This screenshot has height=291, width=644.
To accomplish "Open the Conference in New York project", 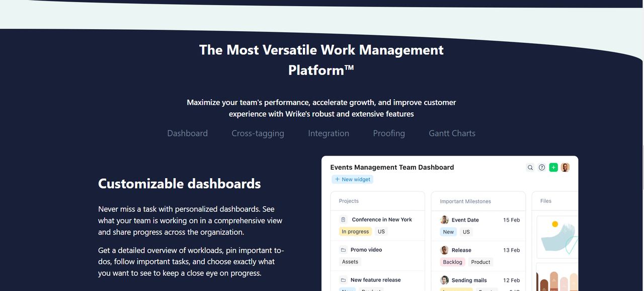I will 382,220.
